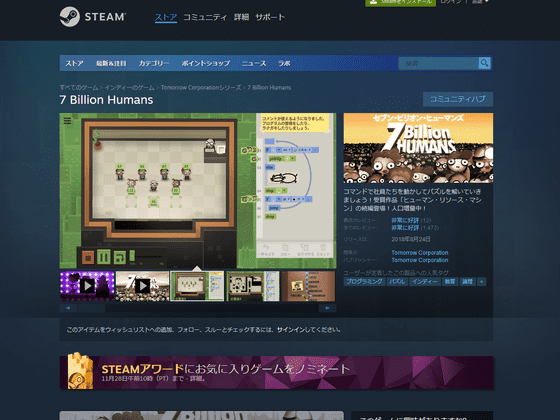The image size is (560, 420).
Task: Open the recent reviews 非常に好評 link
Action: tap(405, 220)
